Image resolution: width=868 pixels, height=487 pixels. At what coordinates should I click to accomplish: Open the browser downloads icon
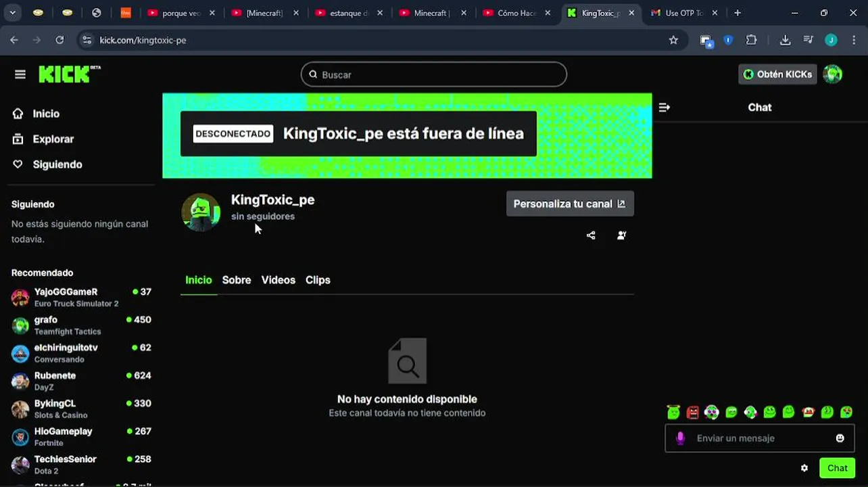point(785,40)
